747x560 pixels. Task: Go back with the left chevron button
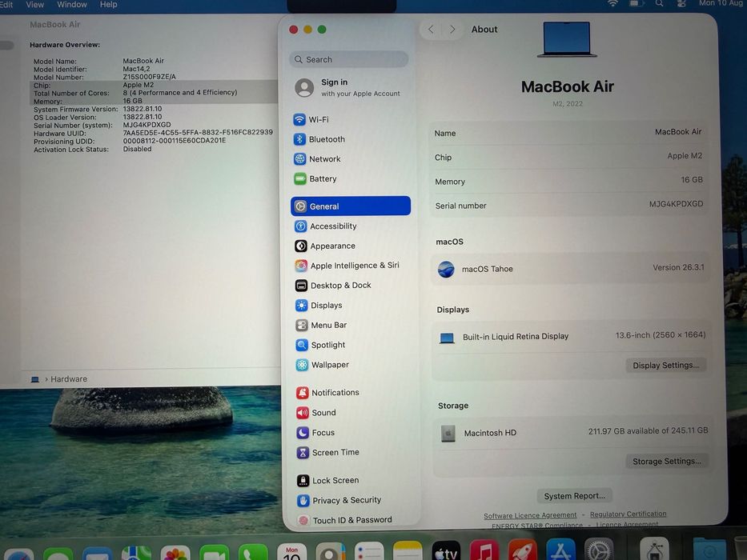431,30
